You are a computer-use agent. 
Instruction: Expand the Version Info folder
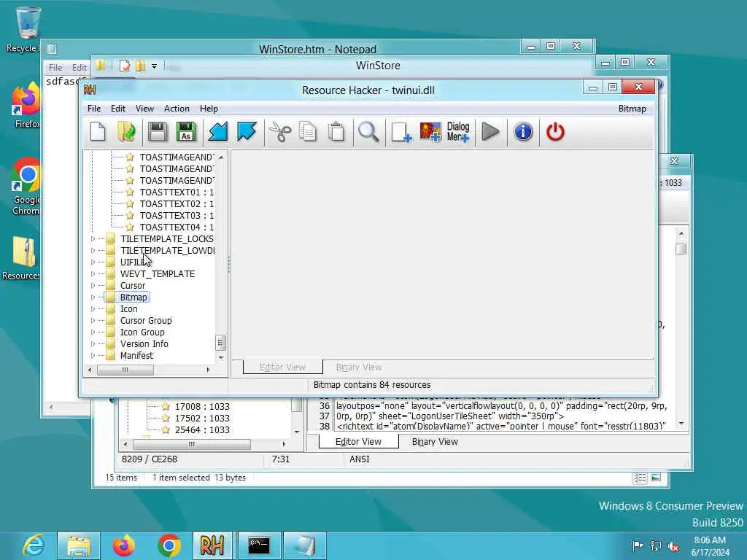[93, 344]
